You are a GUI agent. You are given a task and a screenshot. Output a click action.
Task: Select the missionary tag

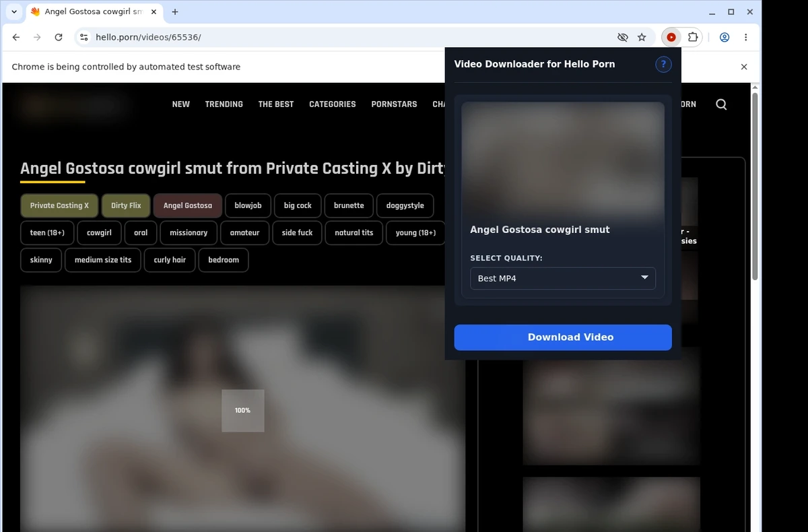click(x=189, y=232)
